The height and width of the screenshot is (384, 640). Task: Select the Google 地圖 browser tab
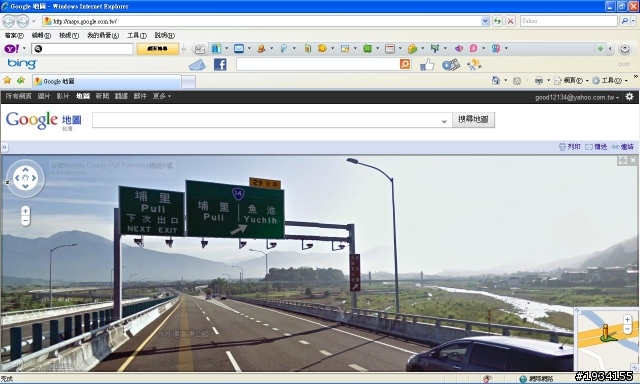[x=107, y=81]
